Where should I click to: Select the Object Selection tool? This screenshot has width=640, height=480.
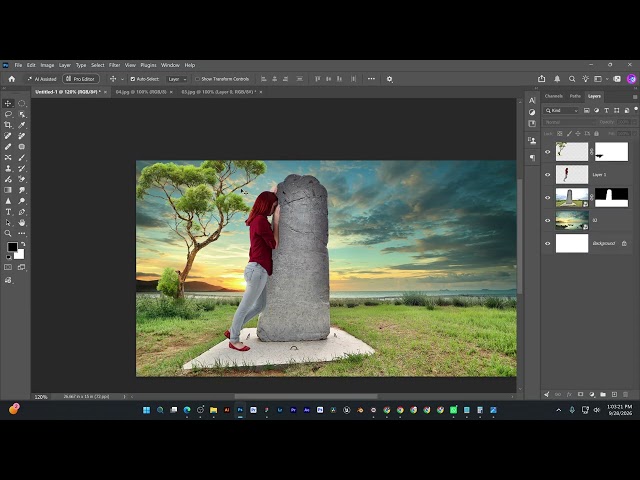click(x=22, y=114)
